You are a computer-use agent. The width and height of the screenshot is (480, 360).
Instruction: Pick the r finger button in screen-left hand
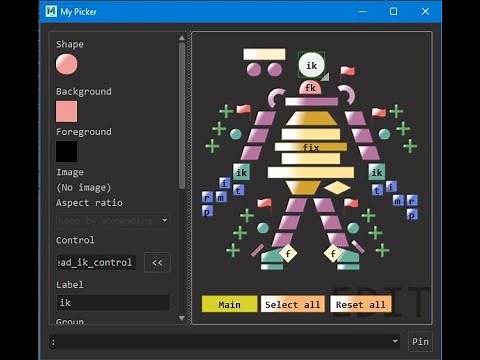click(x=207, y=197)
